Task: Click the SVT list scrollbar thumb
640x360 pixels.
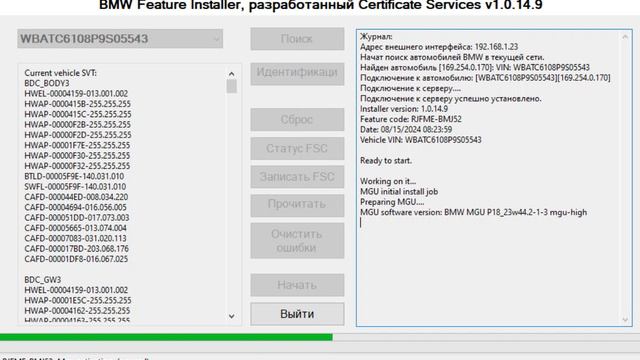Action: click(x=231, y=87)
